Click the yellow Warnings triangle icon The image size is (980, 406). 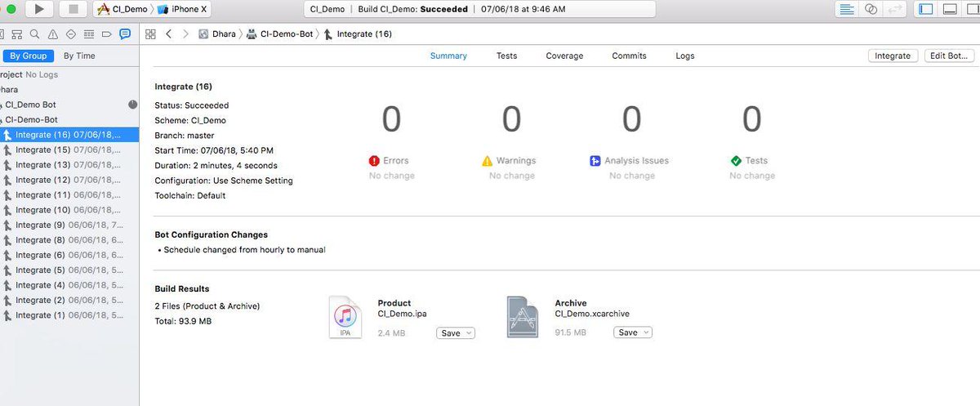pos(488,161)
